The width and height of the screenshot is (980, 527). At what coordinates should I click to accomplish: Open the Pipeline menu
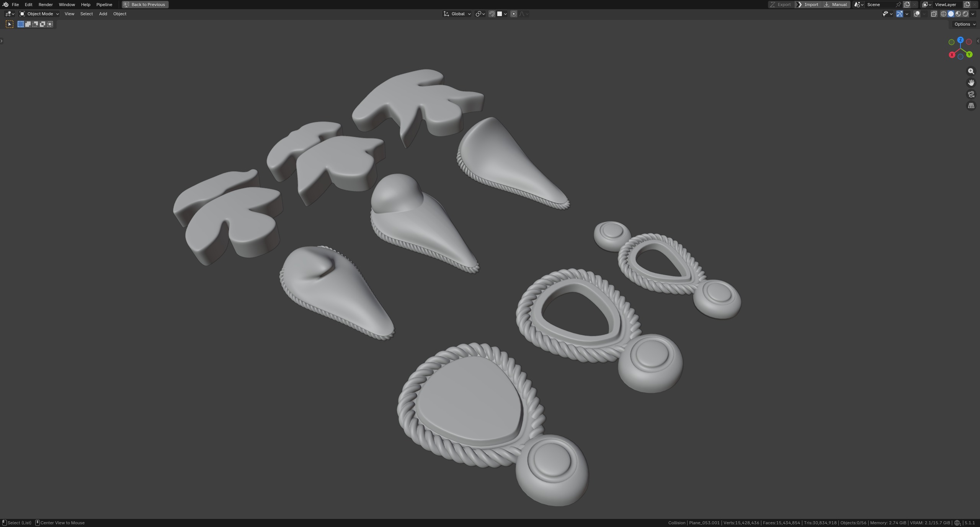coord(104,5)
